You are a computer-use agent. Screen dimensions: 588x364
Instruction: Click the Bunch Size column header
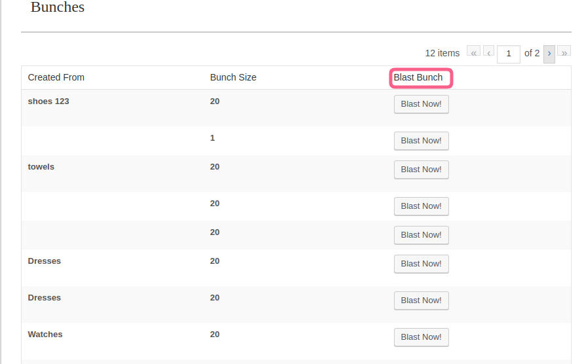pyautogui.click(x=233, y=77)
